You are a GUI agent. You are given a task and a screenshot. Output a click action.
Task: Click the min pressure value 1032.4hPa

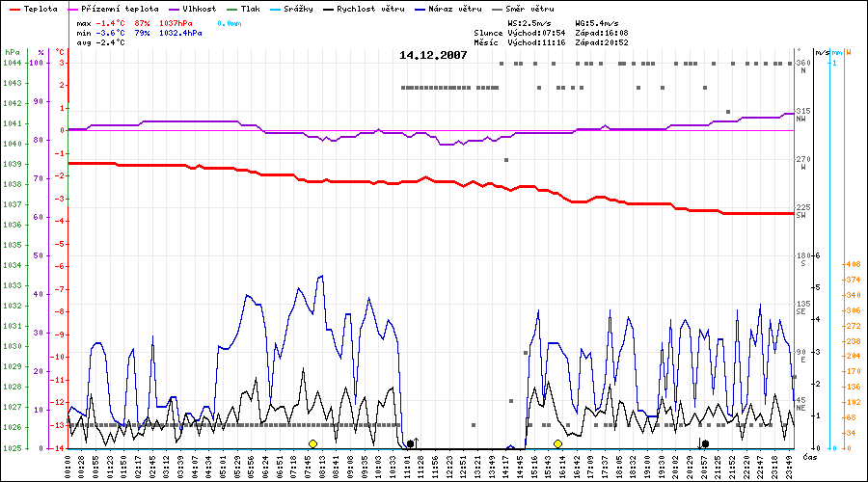click(x=180, y=33)
